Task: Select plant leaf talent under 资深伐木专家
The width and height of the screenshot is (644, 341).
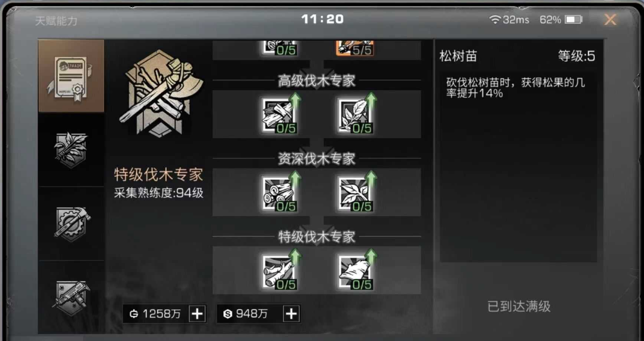Action: click(x=355, y=193)
